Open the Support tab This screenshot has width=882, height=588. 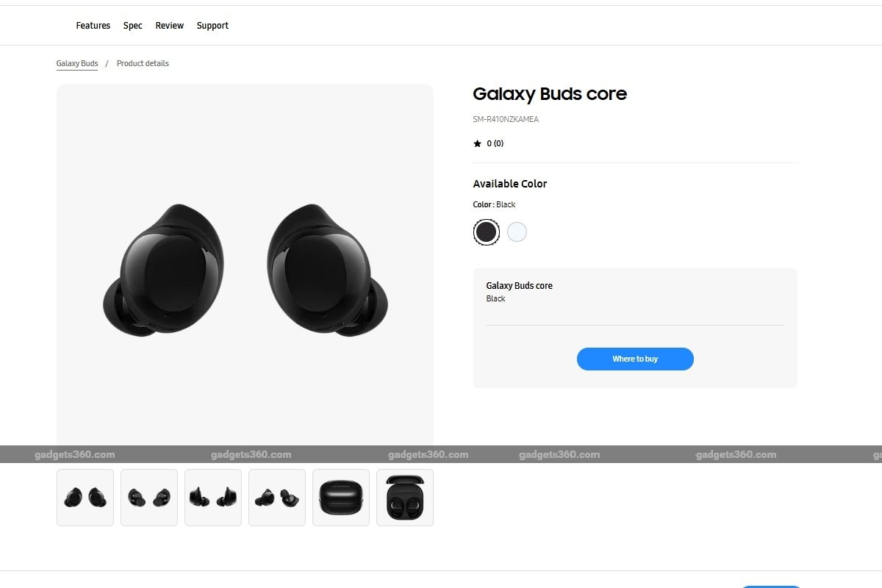pyautogui.click(x=212, y=26)
